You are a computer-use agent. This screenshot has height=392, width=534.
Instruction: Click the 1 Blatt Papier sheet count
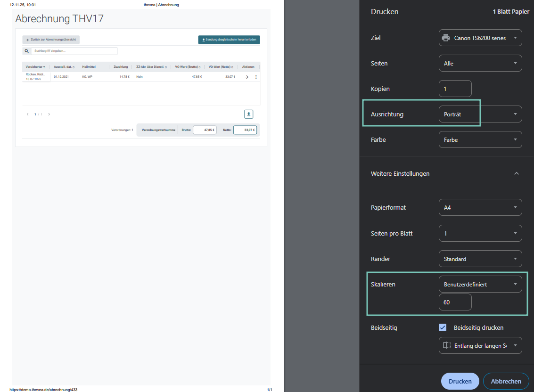tap(511, 12)
